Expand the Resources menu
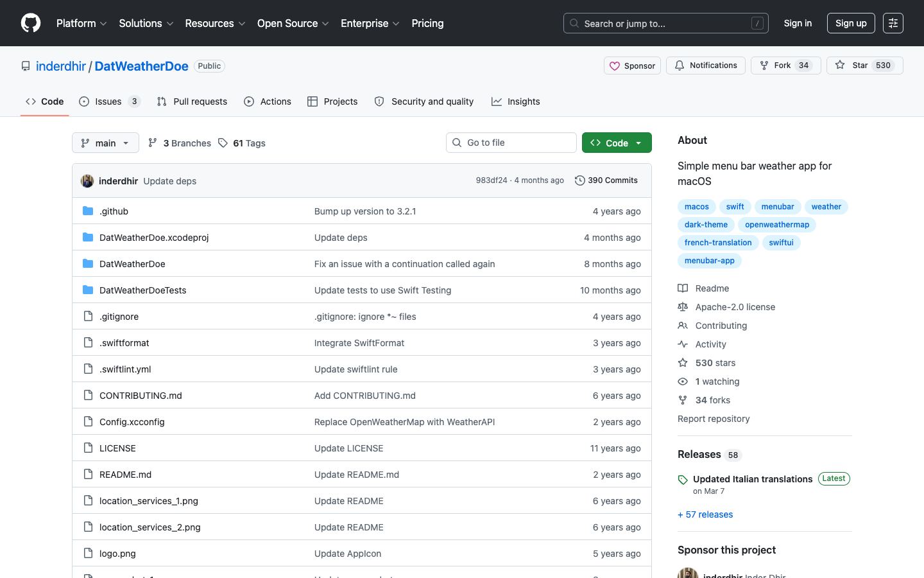 click(x=215, y=23)
